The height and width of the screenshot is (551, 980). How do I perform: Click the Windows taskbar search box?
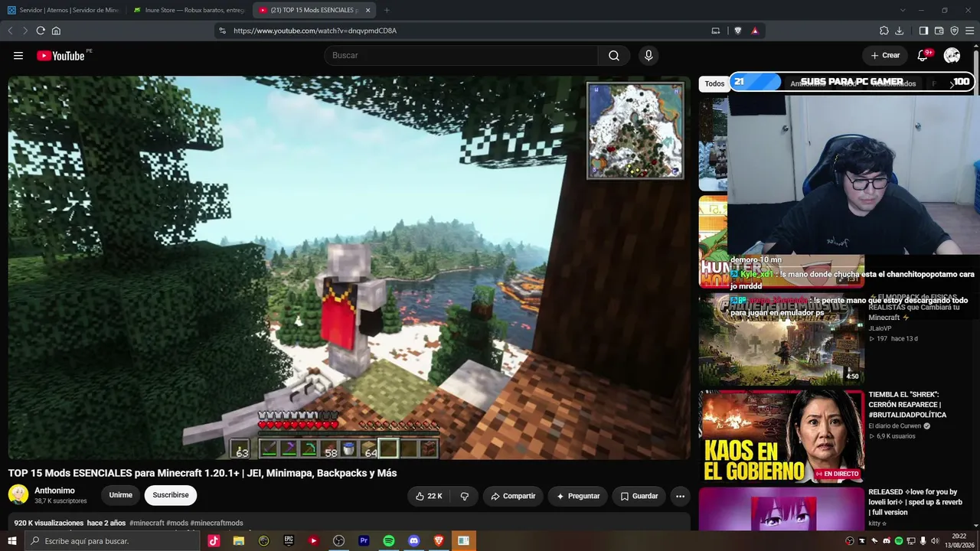coord(113,541)
